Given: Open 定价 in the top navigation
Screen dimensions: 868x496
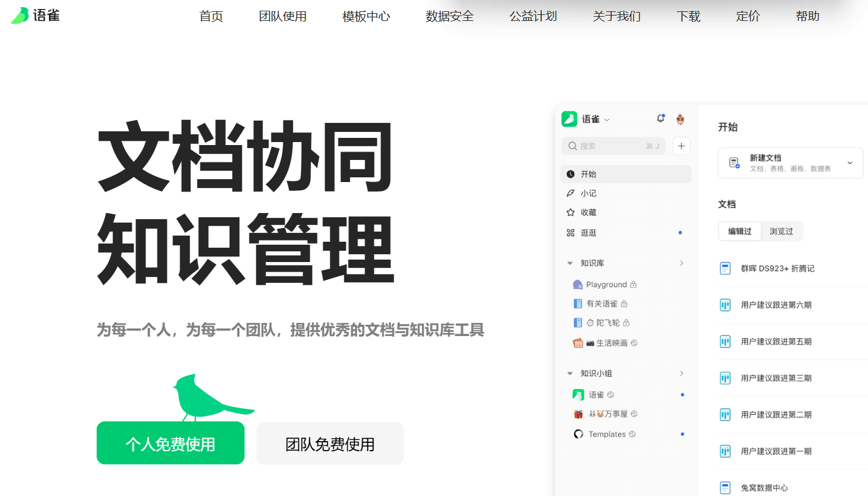Looking at the screenshot, I should tap(748, 17).
